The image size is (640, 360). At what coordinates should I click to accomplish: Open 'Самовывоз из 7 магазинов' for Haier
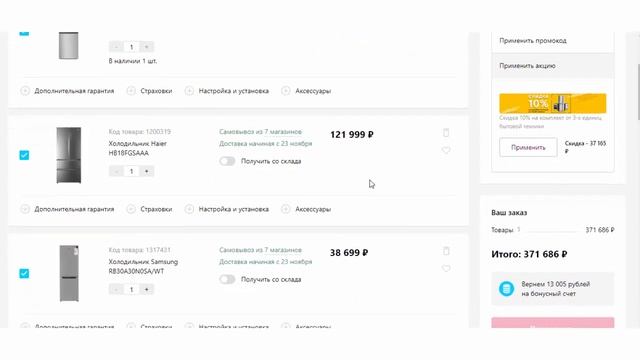pos(260,132)
